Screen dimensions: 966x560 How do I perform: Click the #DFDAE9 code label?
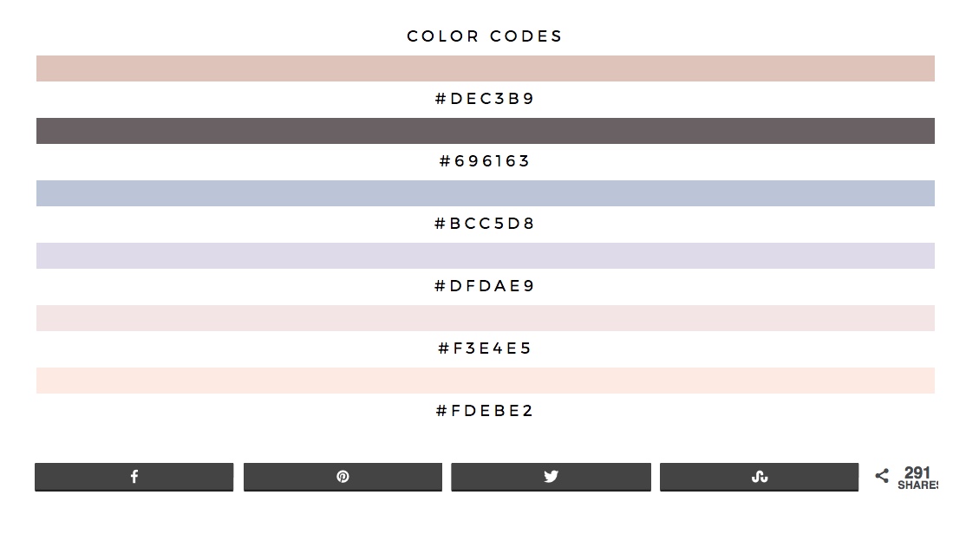coord(484,286)
